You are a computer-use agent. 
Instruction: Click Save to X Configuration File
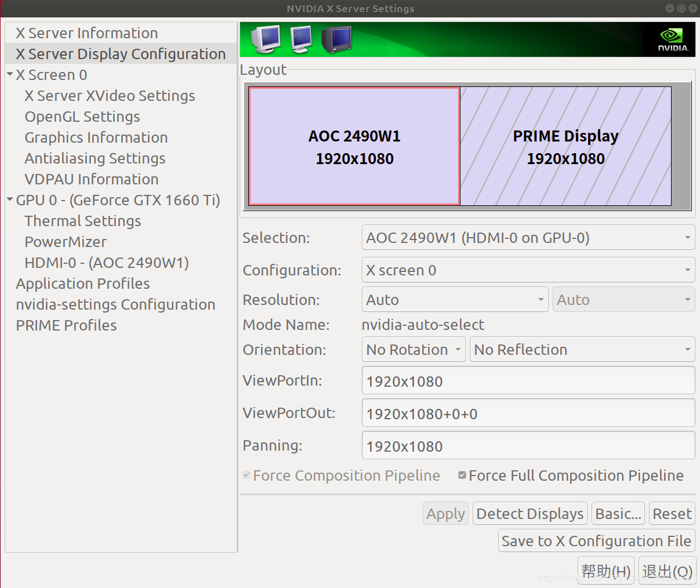597,541
